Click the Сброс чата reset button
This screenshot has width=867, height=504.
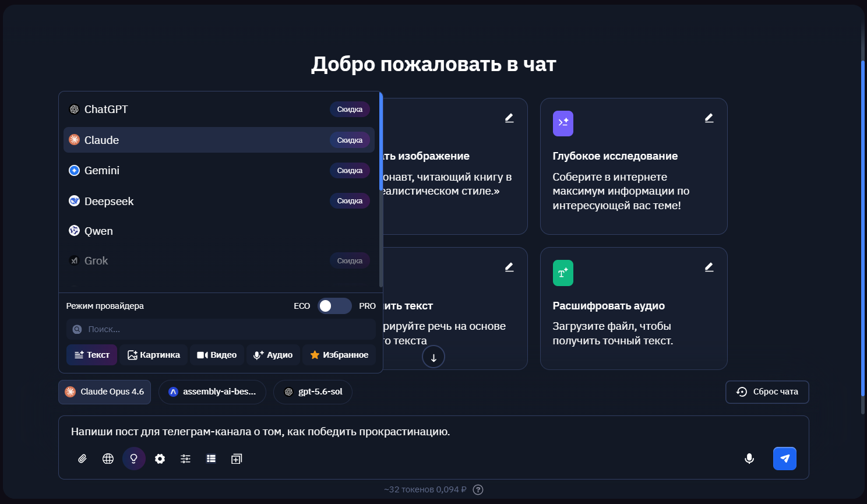pos(767,392)
